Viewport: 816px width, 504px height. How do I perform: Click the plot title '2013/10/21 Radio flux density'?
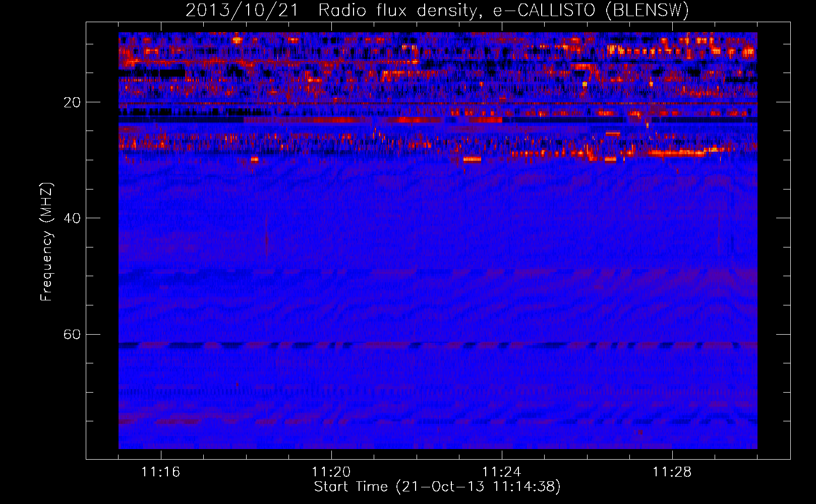(x=437, y=10)
